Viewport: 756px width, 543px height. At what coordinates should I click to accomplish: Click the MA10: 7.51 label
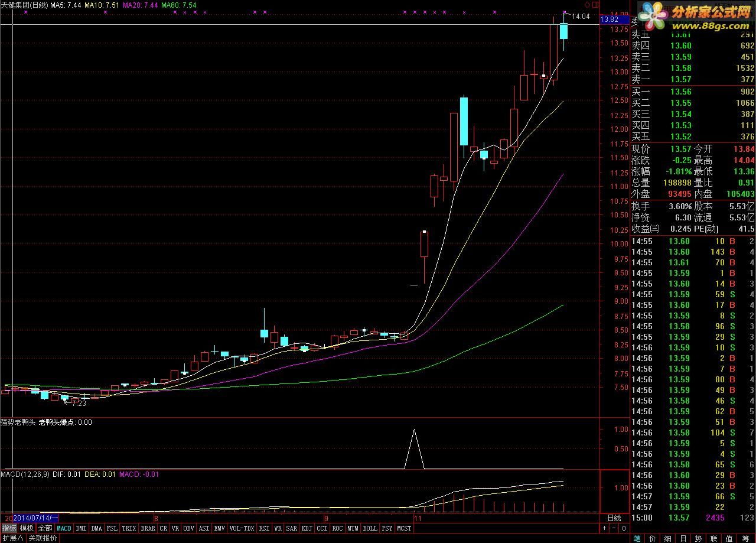(102, 5)
